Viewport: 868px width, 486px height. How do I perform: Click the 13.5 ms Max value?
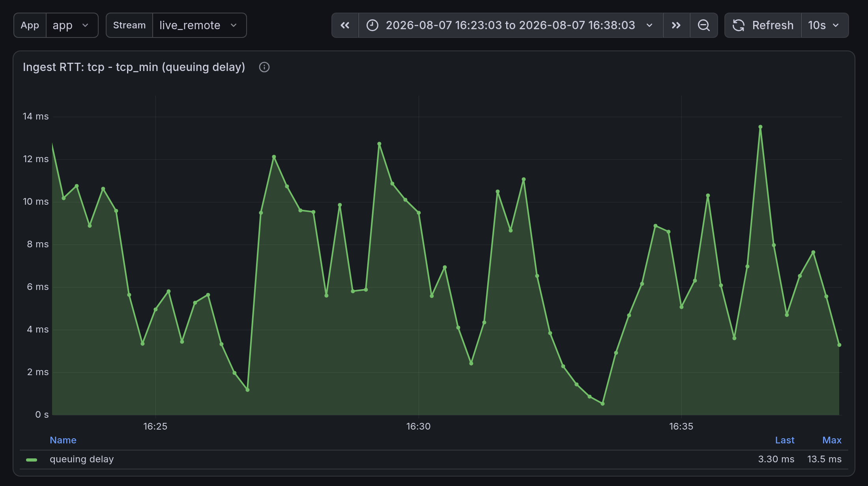pos(824,459)
